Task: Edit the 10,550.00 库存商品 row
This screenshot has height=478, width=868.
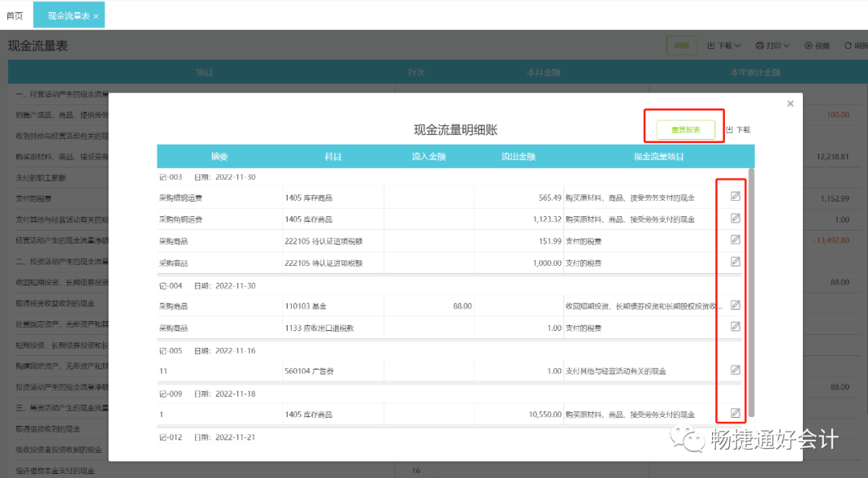Action: (x=735, y=413)
